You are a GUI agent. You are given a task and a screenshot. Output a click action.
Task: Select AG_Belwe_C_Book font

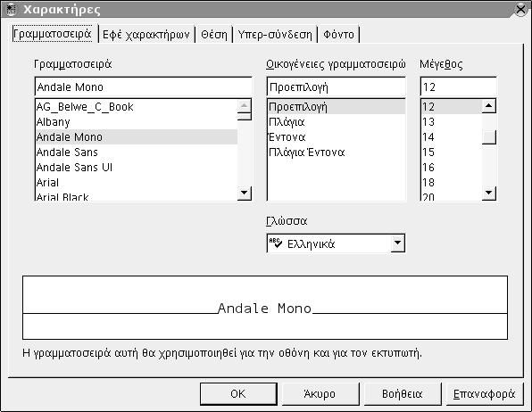[x=136, y=107]
